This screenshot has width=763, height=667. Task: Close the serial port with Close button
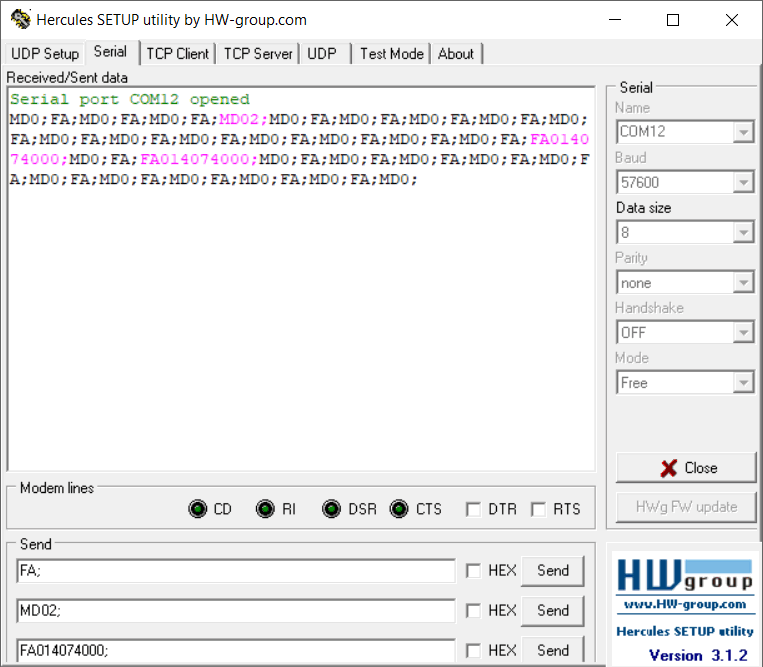coord(688,468)
